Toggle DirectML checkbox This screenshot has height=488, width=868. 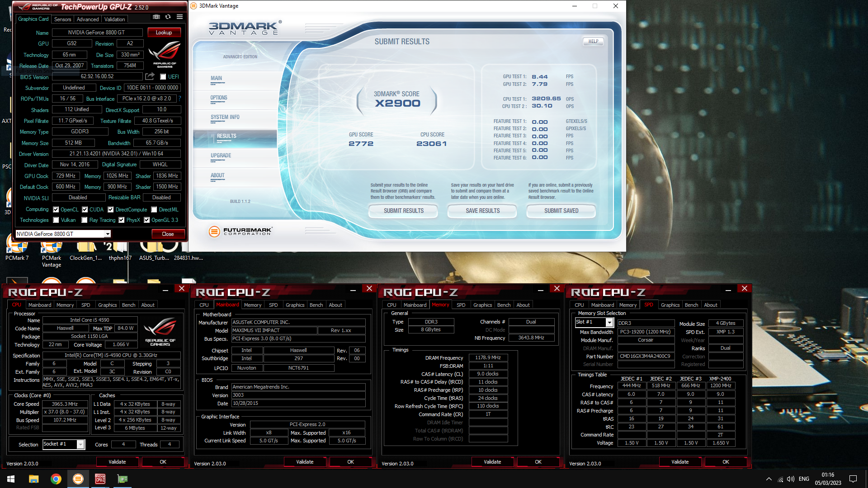pos(154,210)
